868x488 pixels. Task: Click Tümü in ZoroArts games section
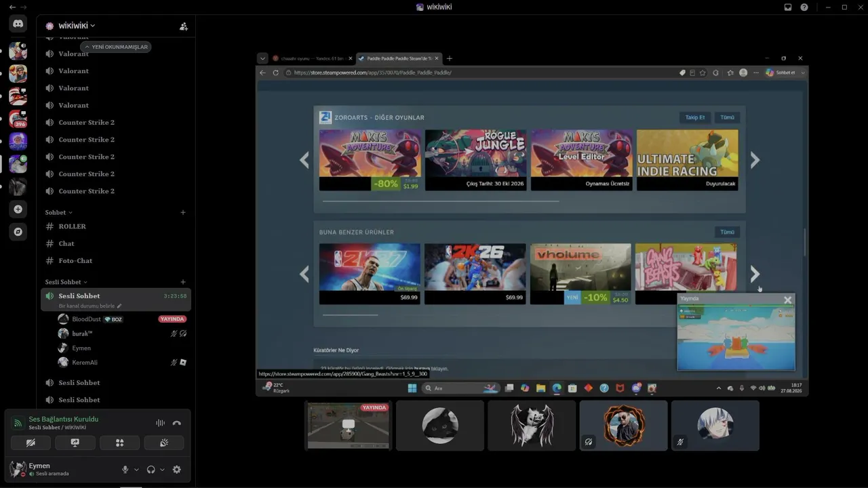click(727, 117)
